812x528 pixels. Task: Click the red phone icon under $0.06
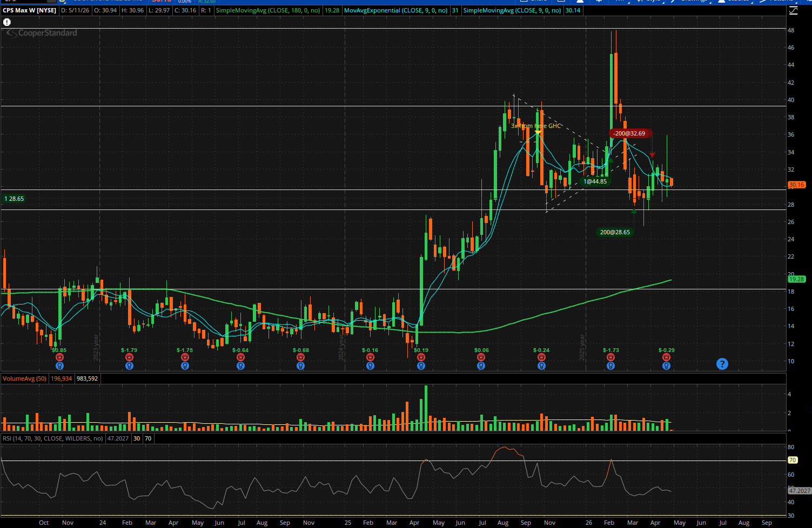[x=481, y=357]
